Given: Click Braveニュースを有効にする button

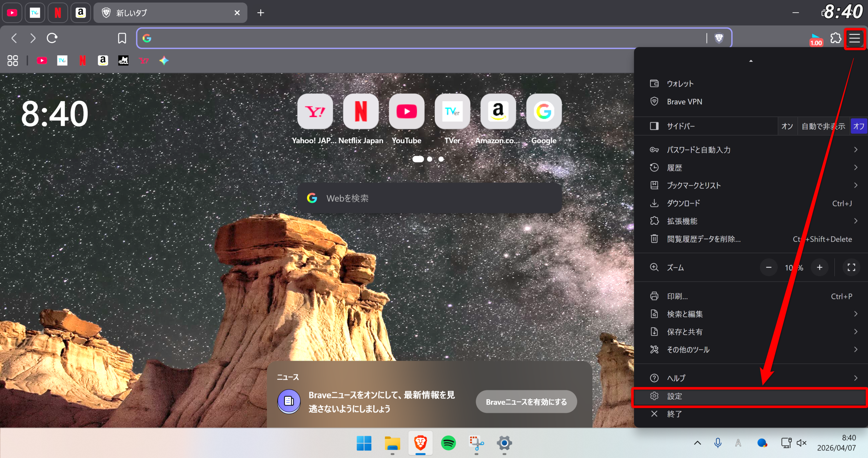Looking at the screenshot, I should click(526, 402).
